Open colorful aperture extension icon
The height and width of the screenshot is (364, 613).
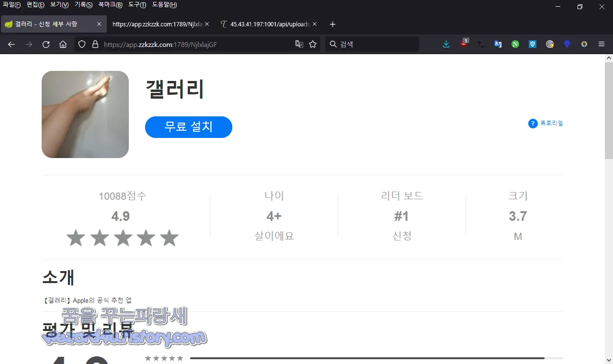coord(584,44)
